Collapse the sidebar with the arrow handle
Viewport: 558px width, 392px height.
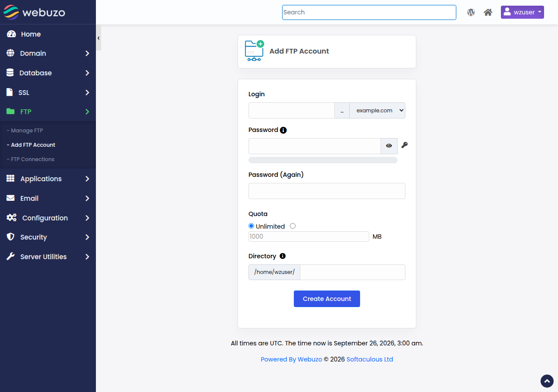(99, 38)
